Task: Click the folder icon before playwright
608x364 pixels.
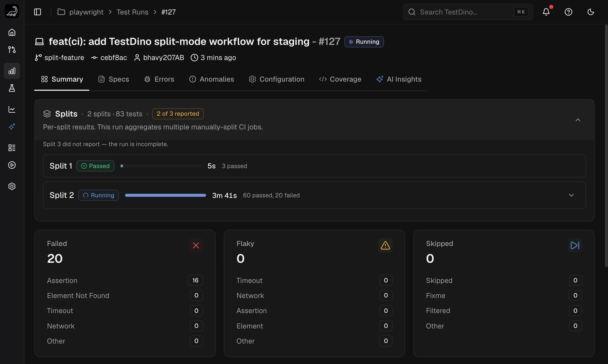Action: pos(61,12)
